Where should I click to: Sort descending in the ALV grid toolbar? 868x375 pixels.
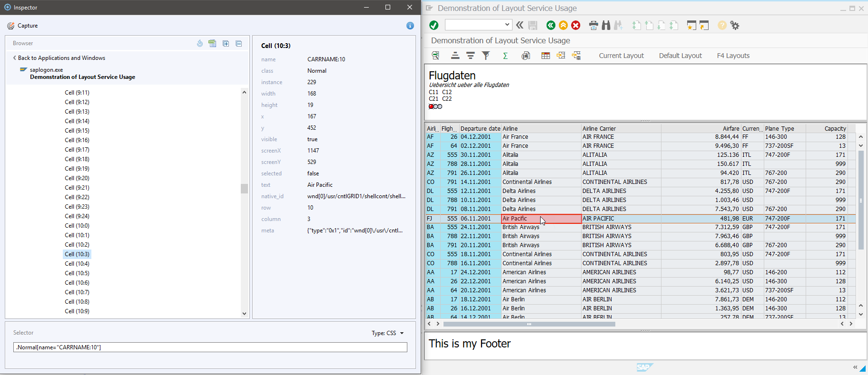click(471, 56)
